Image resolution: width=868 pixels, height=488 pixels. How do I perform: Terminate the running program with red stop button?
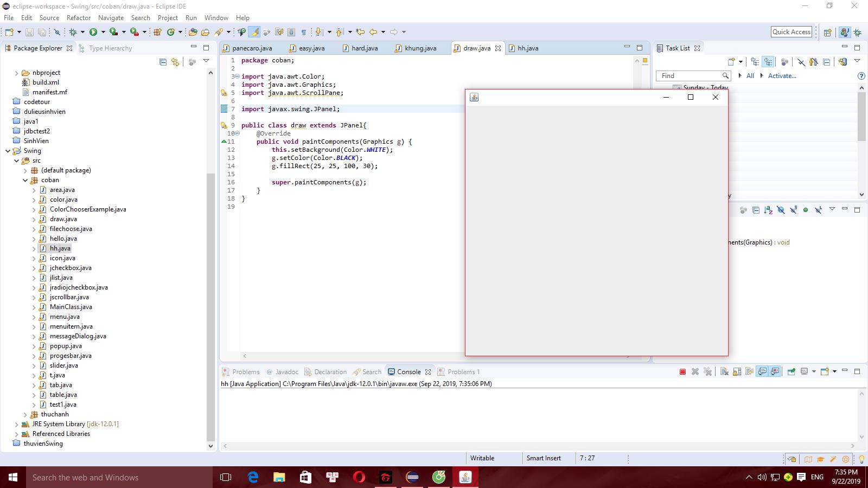682,371
